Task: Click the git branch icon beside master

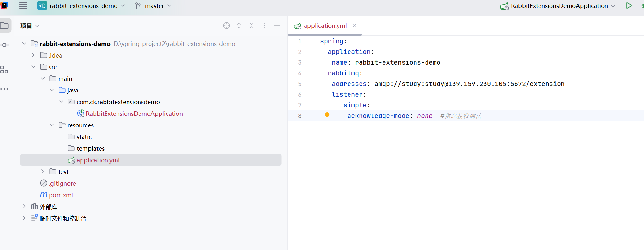Action: [x=138, y=6]
